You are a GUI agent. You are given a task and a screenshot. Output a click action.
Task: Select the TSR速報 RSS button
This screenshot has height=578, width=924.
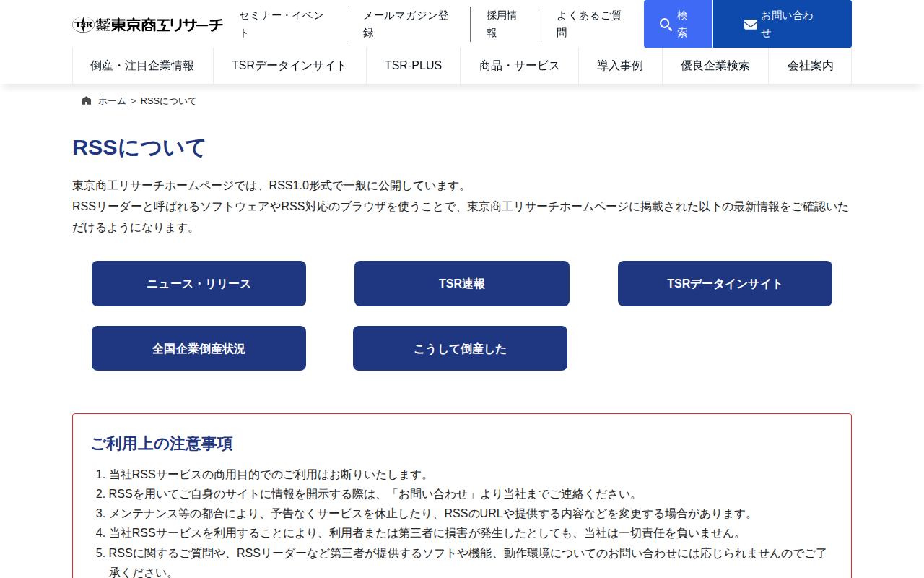pos(461,283)
